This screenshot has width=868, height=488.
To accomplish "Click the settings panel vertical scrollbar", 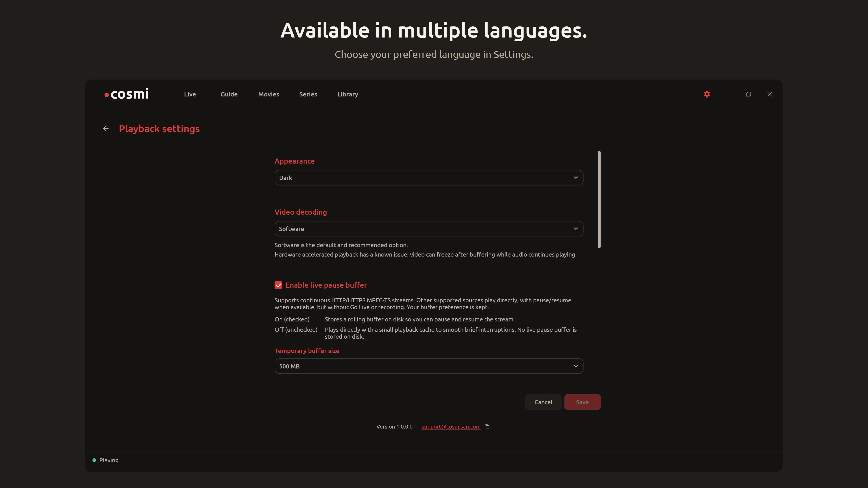I will coord(599,199).
